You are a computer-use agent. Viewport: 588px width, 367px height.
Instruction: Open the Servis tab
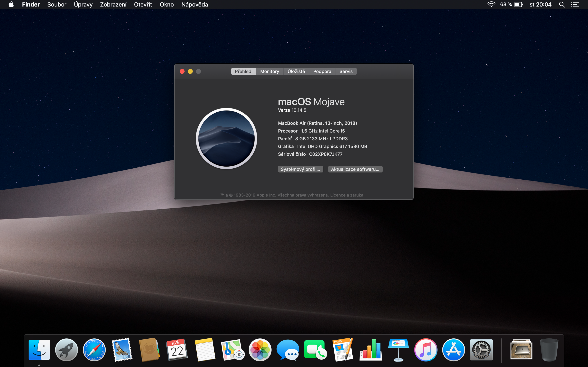tap(346, 71)
